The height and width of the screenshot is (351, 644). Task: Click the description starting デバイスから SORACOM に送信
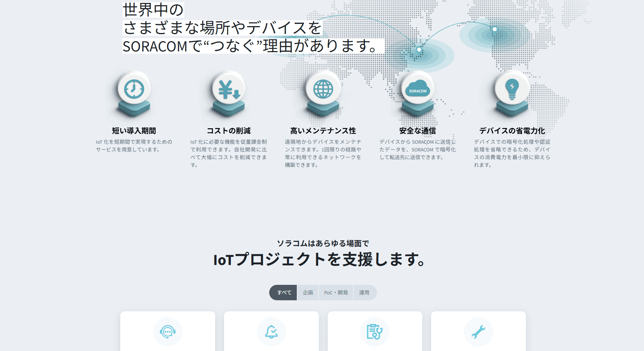(x=418, y=150)
